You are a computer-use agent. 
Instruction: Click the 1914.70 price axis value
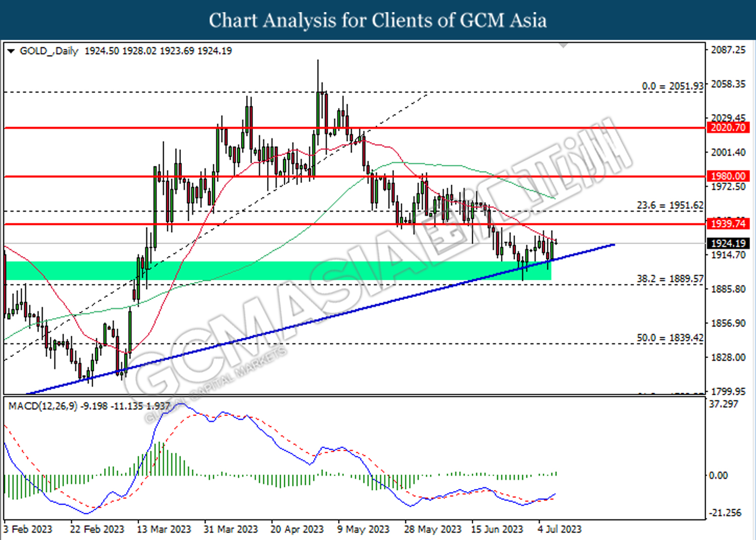point(728,255)
